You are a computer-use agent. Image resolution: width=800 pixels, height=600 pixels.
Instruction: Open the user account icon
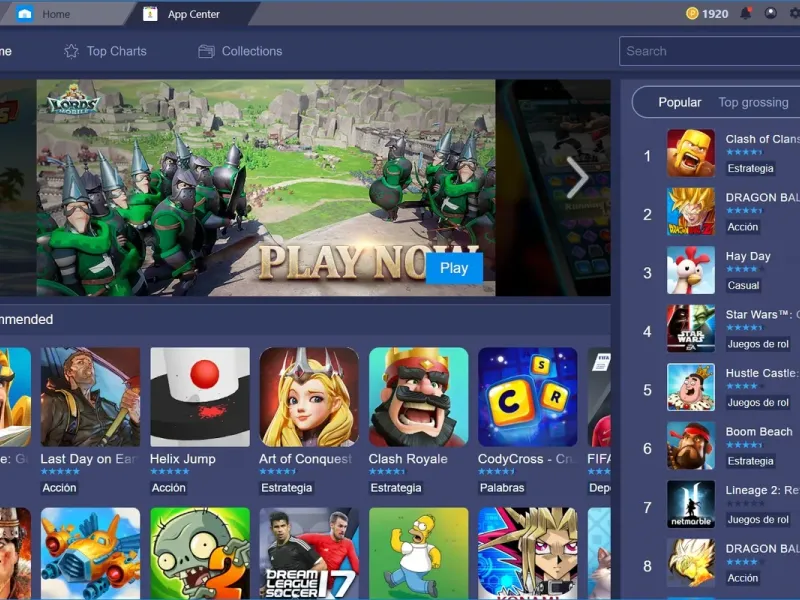[x=770, y=14]
